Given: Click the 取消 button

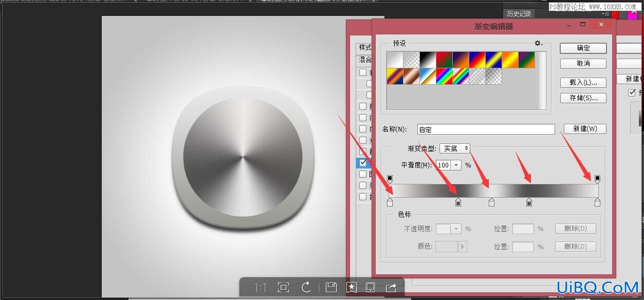Looking at the screenshot, I should click(583, 64).
